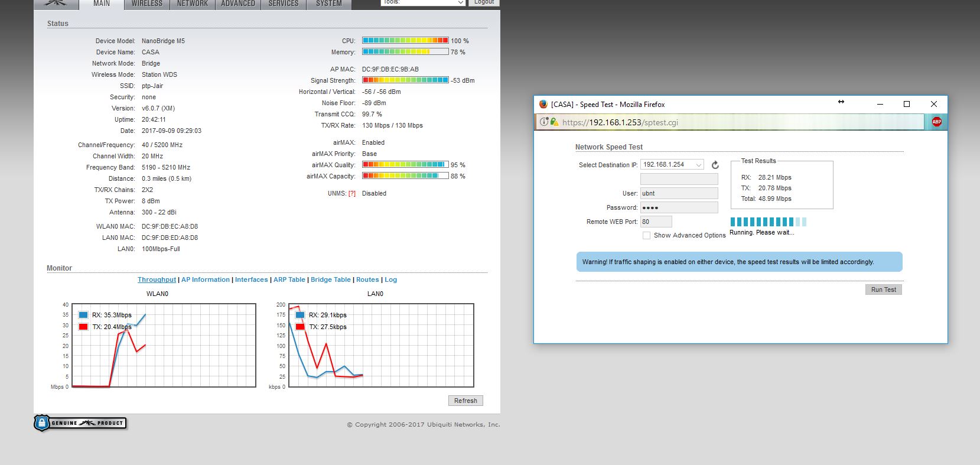Click the red TX legend box on WLAN0 graph
Image resolution: width=980 pixels, height=465 pixels.
pyautogui.click(x=83, y=327)
